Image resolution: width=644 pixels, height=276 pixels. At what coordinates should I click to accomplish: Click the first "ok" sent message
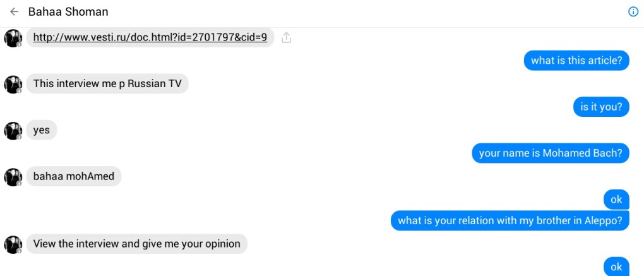616,200
